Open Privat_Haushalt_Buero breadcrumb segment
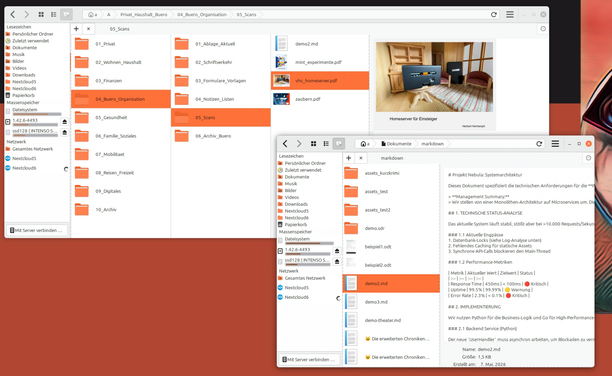The height and width of the screenshot is (376, 612). 144,14
